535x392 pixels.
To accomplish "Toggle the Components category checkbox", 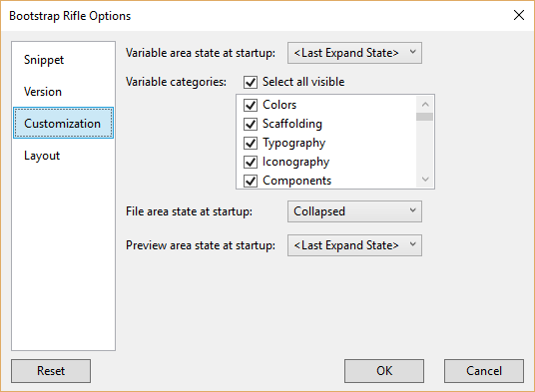I will click(251, 181).
